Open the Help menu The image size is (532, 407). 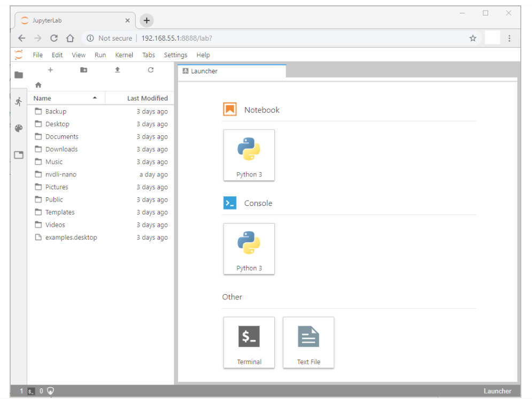[203, 55]
